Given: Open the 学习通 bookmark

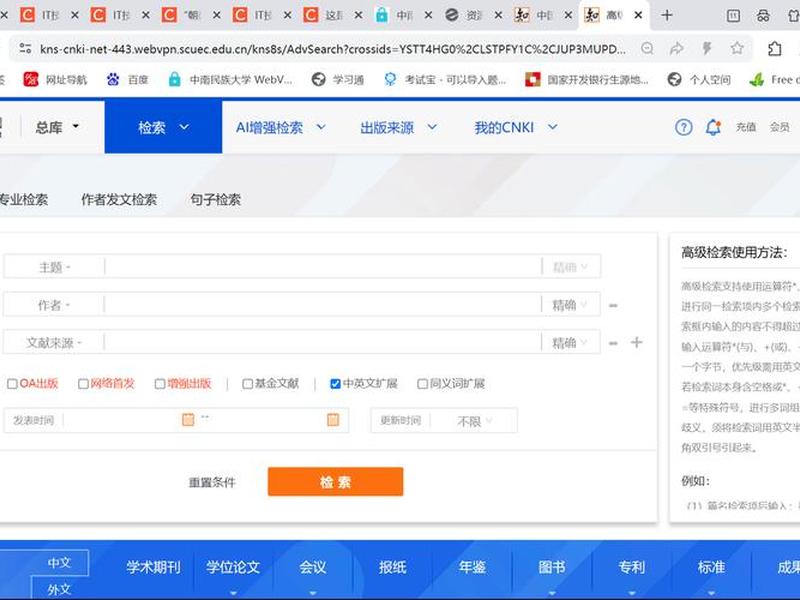Looking at the screenshot, I should 338,80.
